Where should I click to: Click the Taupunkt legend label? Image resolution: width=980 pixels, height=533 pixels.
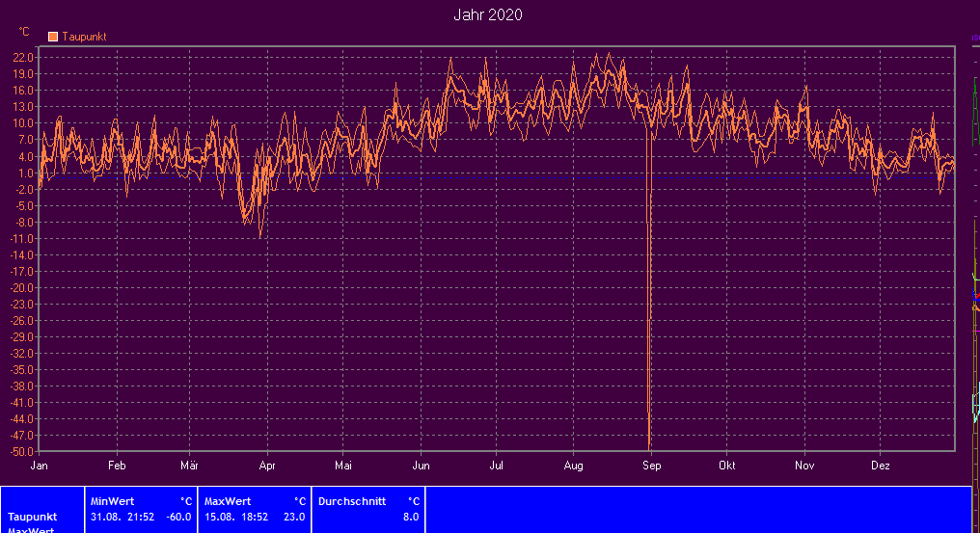[84, 37]
